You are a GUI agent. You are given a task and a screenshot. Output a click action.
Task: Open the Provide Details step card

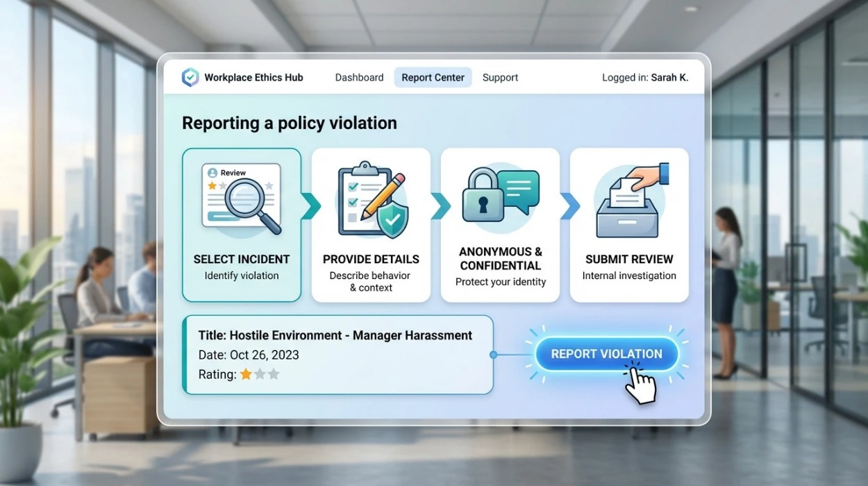[x=371, y=225]
